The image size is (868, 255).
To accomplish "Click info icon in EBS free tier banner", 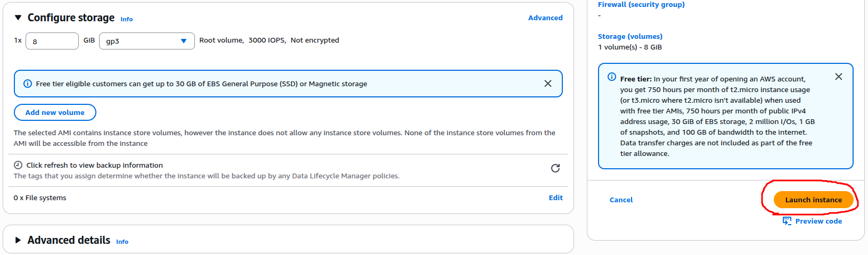I will tap(28, 84).
